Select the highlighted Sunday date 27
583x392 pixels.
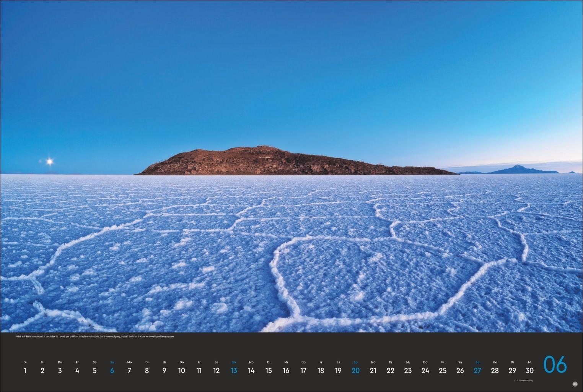[x=477, y=371]
